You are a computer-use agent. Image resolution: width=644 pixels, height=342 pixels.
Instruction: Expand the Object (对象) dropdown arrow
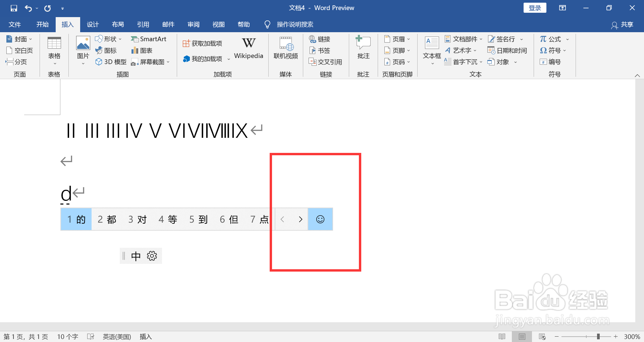coord(516,62)
